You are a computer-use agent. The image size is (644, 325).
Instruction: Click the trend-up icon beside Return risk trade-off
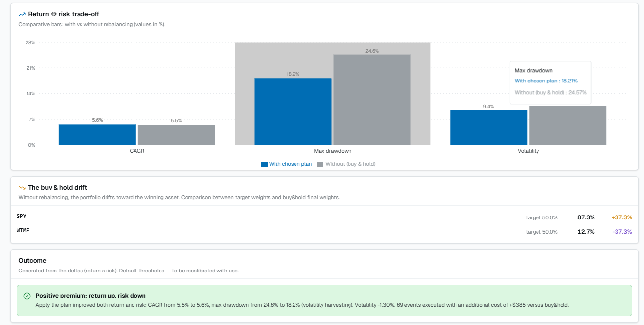coord(22,14)
